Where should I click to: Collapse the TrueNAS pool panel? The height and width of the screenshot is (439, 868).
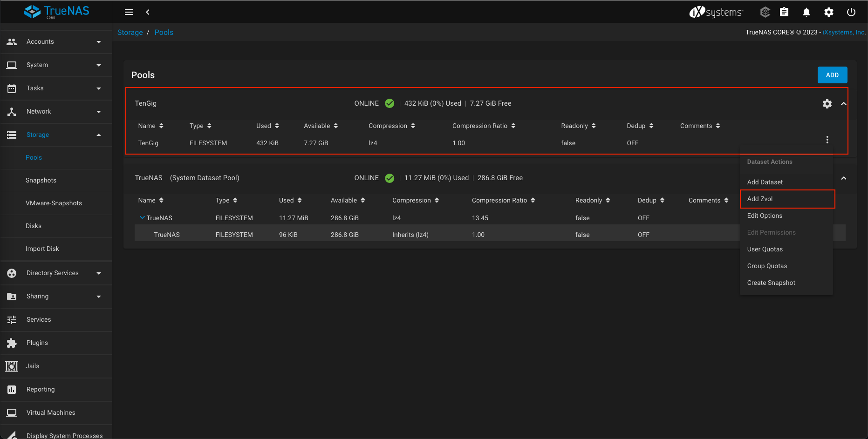pos(843,178)
